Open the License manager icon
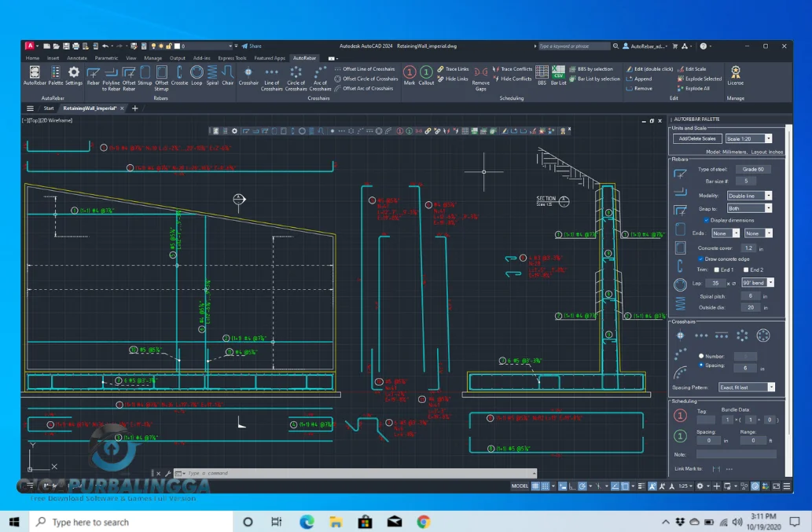The width and height of the screenshot is (812, 532). 735,75
